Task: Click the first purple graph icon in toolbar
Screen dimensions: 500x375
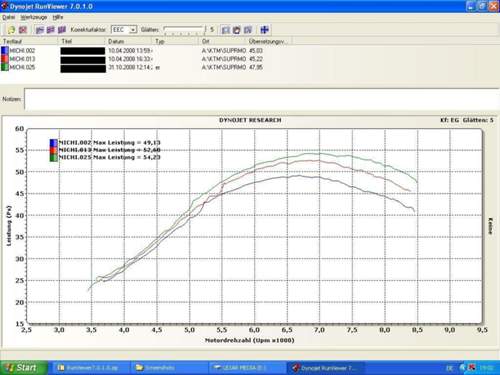Action: click(x=40, y=30)
